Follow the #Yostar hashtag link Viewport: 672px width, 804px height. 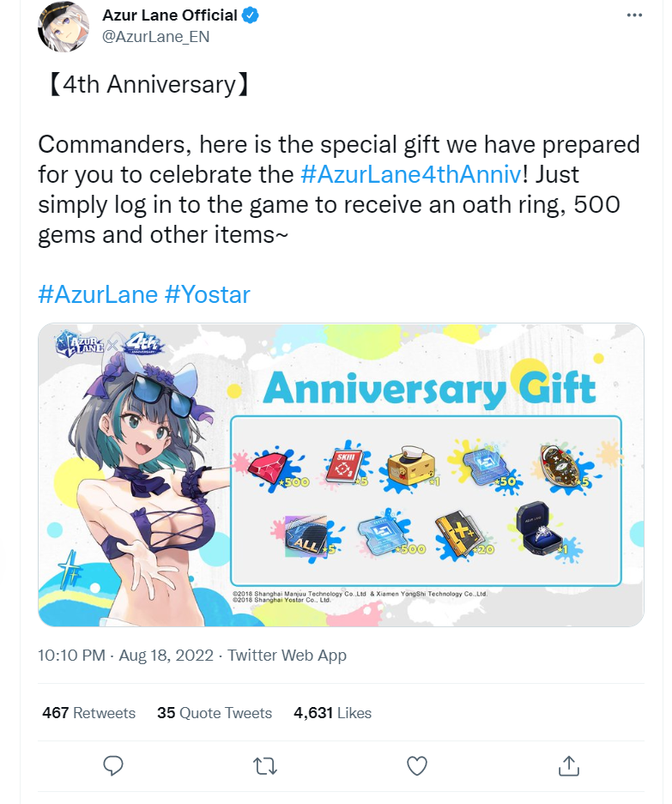tap(207, 294)
